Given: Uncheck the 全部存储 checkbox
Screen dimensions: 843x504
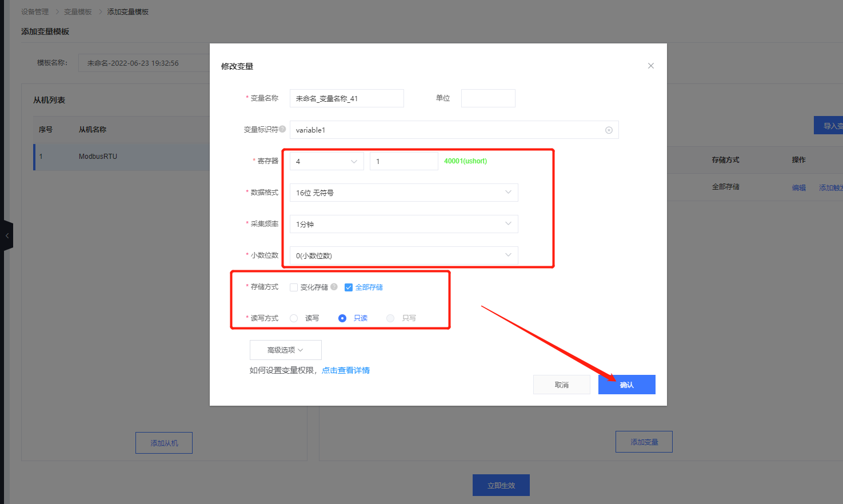Looking at the screenshot, I should [349, 287].
